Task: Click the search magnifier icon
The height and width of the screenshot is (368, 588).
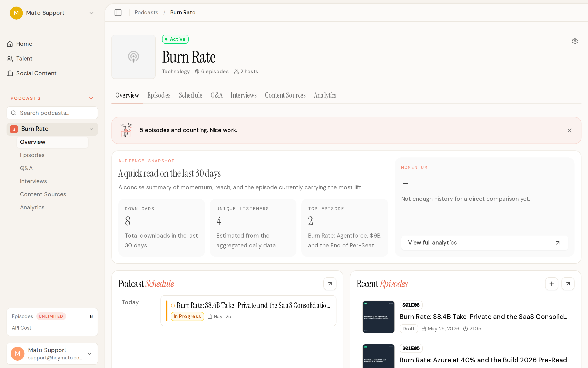Action: point(14,113)
